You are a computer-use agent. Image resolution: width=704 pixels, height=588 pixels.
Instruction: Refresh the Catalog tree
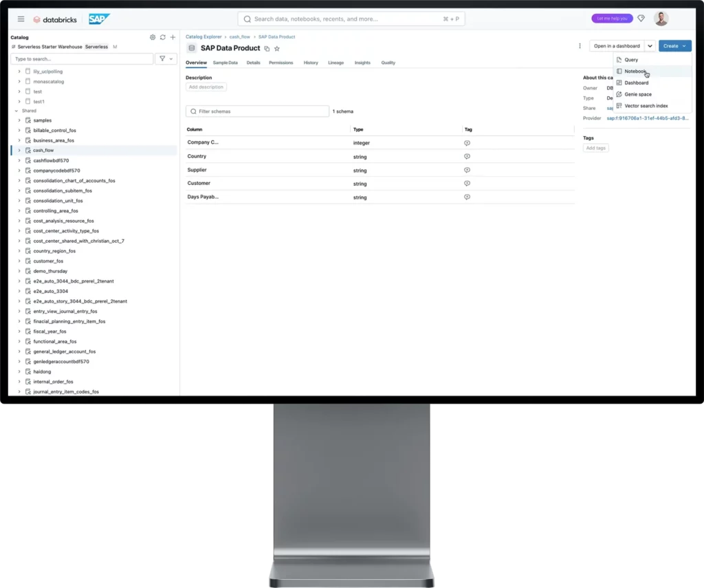pos(162,37)
